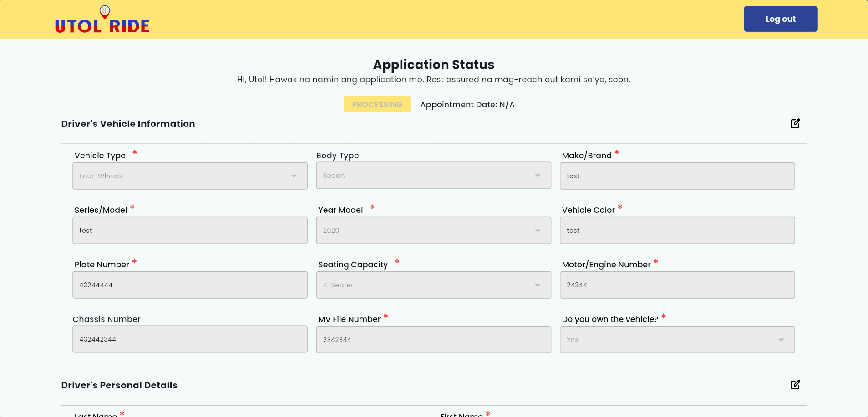The height and width of the screenshot is (417, 868).
Task: Click the PROCESSING status badge
Action: click(377, 105)
